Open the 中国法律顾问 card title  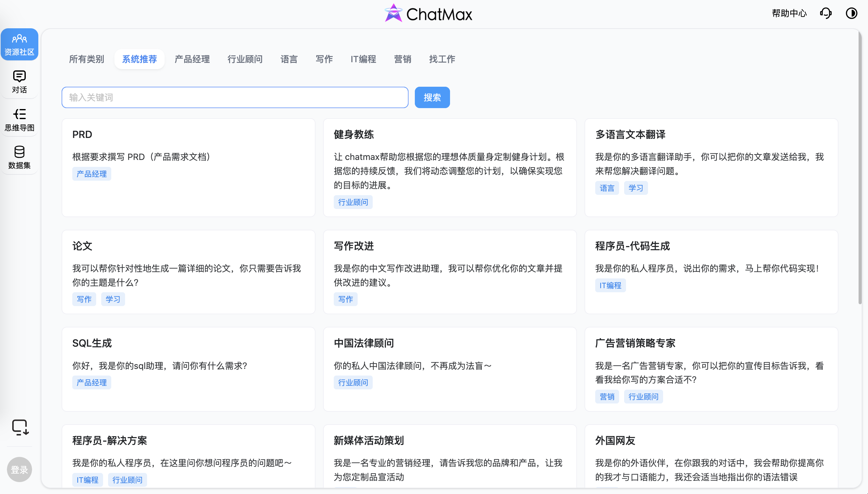click(x=364, y=343)
